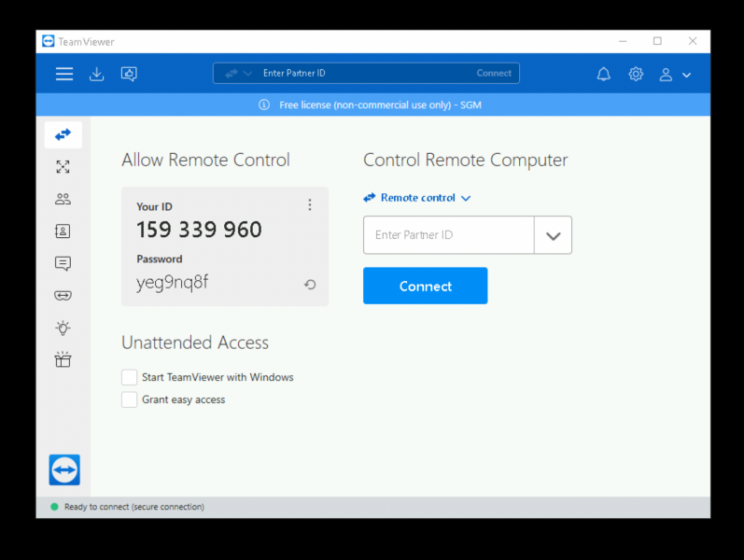Open the notifications bell
This screenshot has height=560, width=744.
click(604, 74)
